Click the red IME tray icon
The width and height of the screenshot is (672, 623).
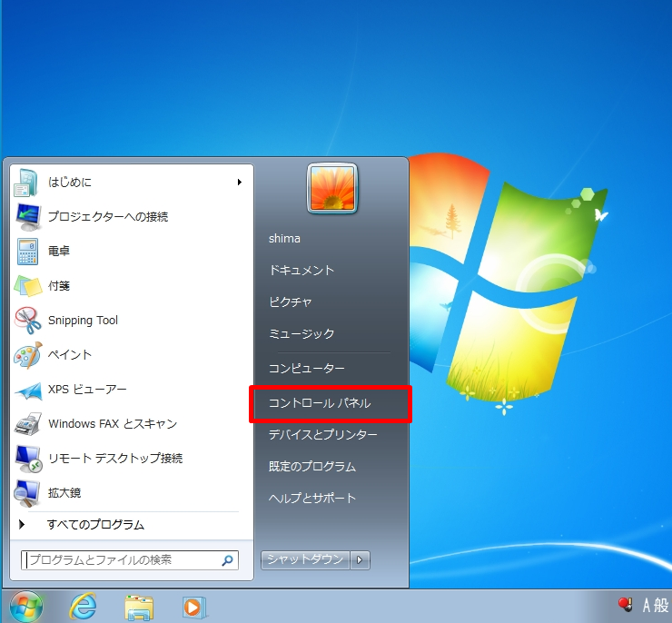tap(626, 605)
